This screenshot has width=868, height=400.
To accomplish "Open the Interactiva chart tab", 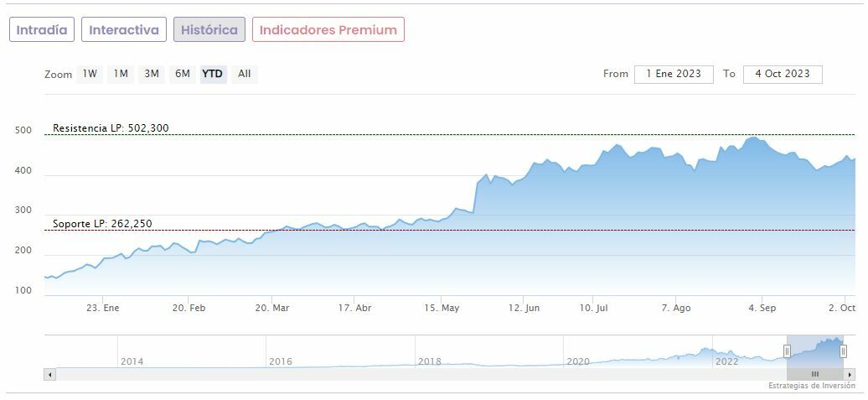I will (x=124, y=30).
